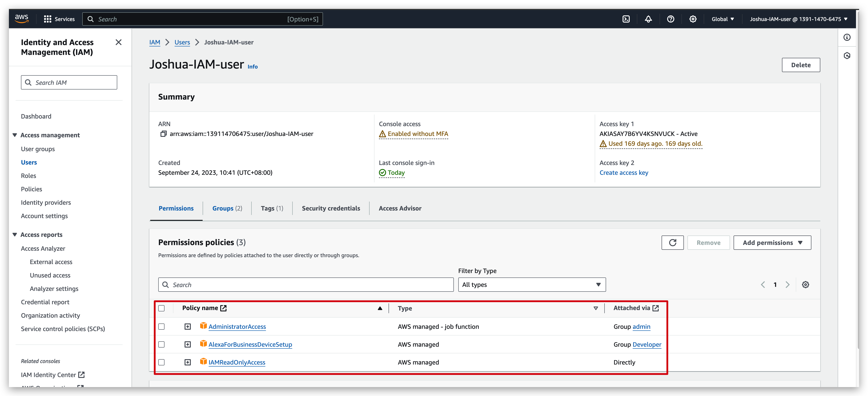Screen dimensions: 868x396
Task: Open table preferences gear near pagination
Action: (806, 284)
